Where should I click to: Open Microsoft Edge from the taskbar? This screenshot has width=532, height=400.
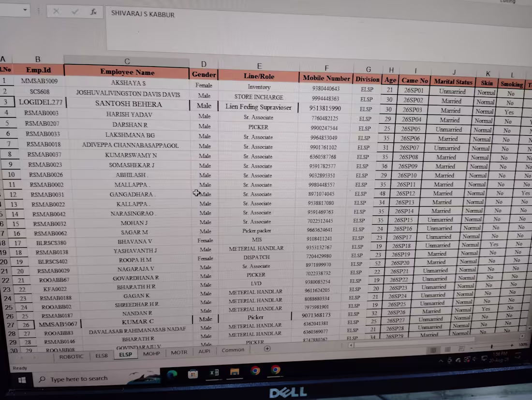click(x=172, y=374)
